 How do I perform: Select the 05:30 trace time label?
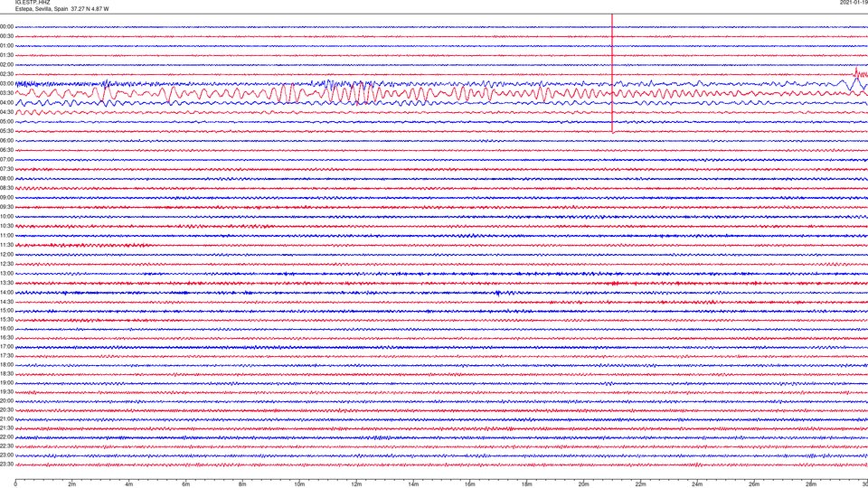[x=6, y=131]
